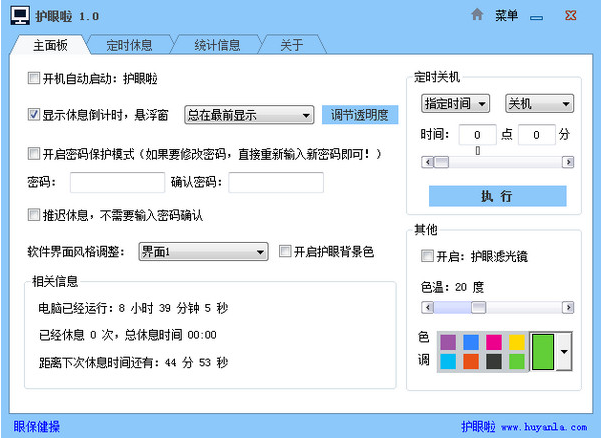Screen dimensions: 601x439
Task: Choose the dark gray color tone swatch
Action: [494, 361]
